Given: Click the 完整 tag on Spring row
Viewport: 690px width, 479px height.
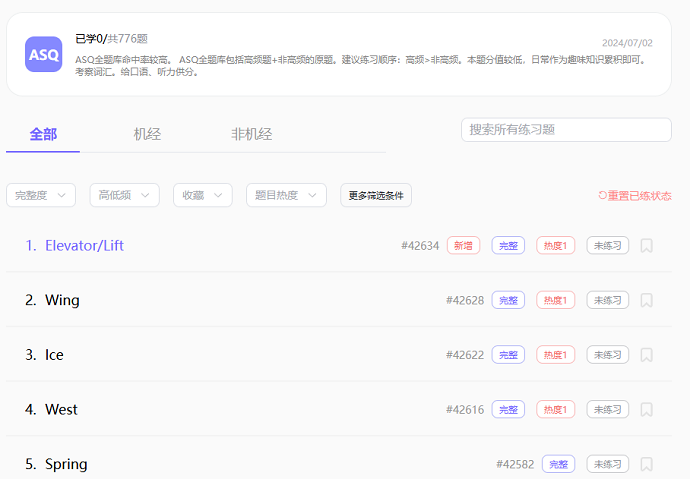Looking at the screenshot, I should coord(558,464).
